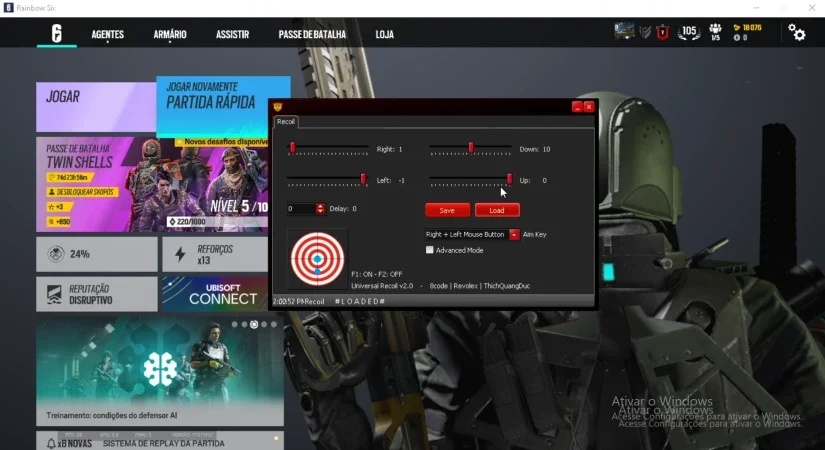Click Desbloquear Skopós label in battle pass
The height and width of the screenshot is (450, 825).
click(x=83, y=192)
